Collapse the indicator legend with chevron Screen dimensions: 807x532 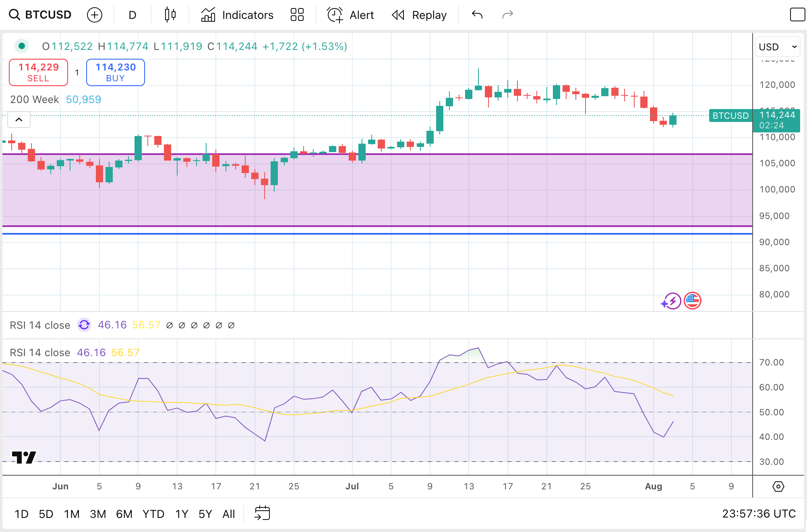pyautogui.click(x=19, y=120)
